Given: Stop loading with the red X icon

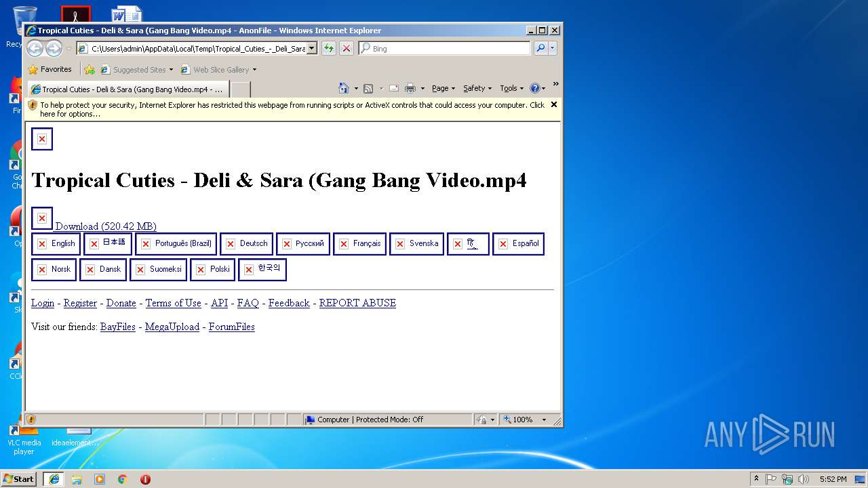Looking at the screenshot, I should (347, 48).
